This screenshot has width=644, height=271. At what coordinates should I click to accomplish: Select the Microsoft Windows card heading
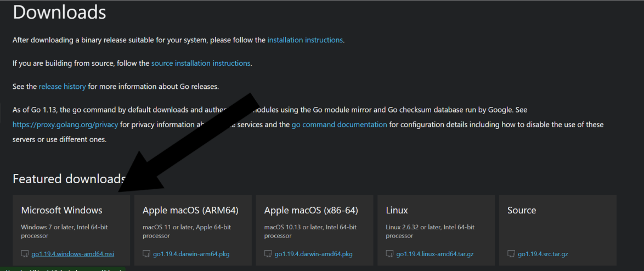coord(61,210)
